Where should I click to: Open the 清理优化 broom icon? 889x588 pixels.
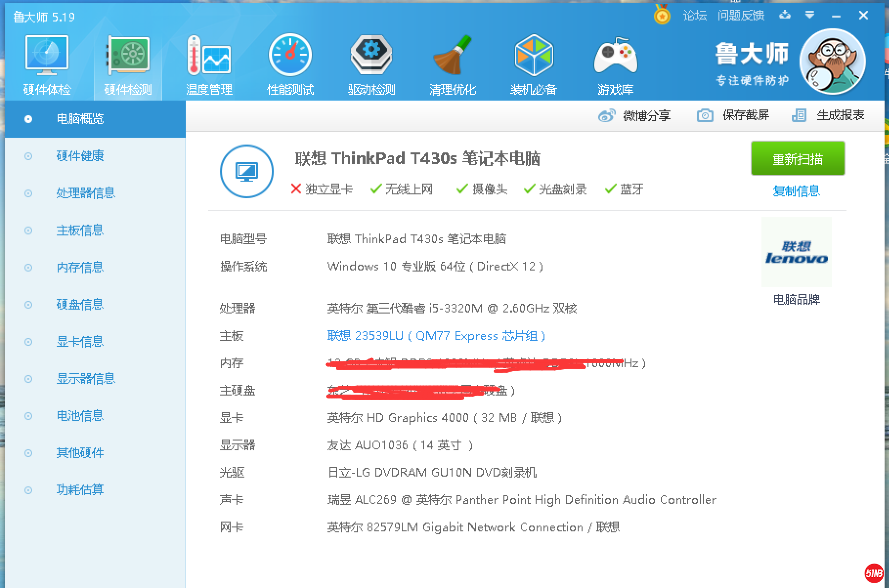[453, 56]
